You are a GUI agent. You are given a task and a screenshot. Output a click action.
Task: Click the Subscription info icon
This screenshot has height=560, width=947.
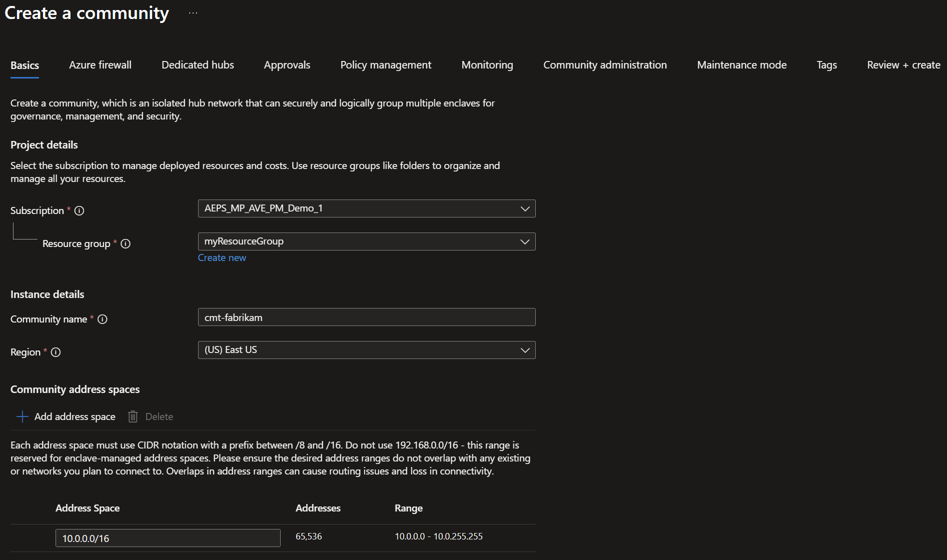tap(79, 211)
